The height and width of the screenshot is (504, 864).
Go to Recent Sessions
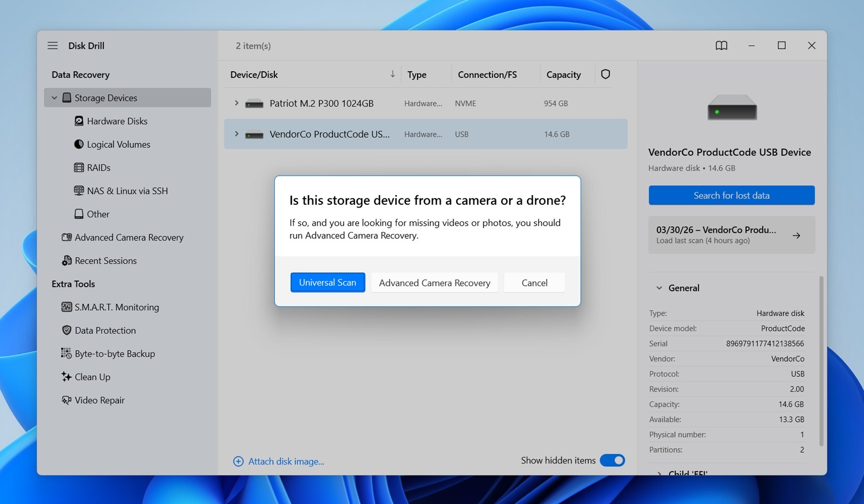105,261
